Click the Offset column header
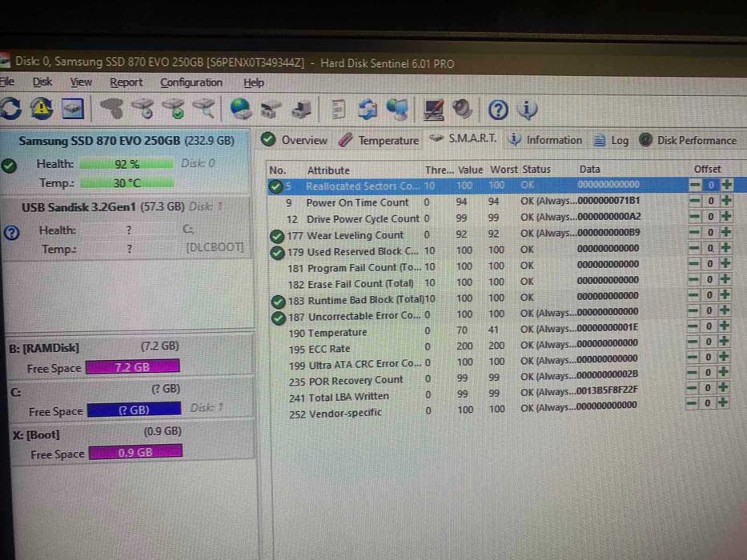The height and width of the screenshot is (560, 747). point(707,169)
